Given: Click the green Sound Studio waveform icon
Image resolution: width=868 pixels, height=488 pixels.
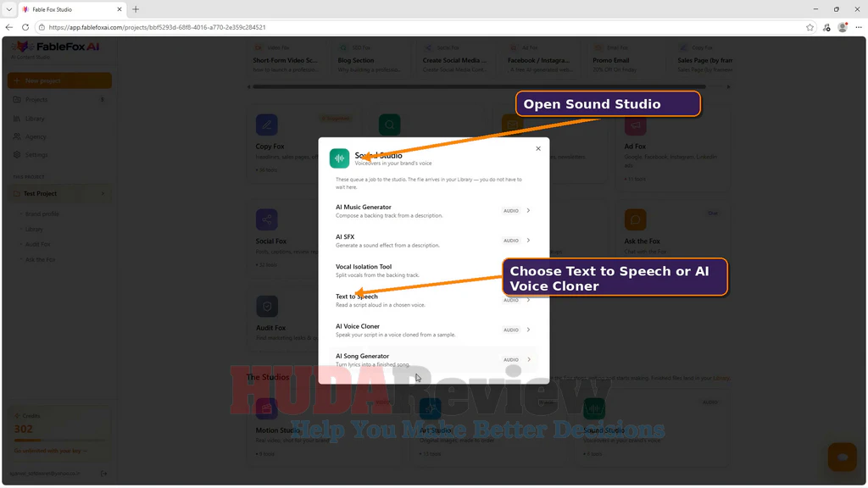Looking at the screenshot, I should (339, 158).
